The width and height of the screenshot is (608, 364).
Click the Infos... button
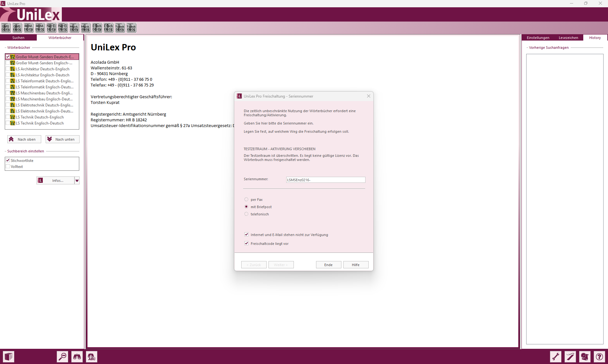55,181
